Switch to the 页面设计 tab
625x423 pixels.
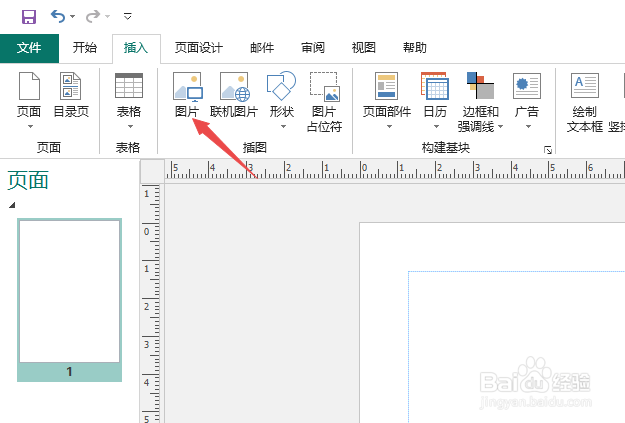click(199, 48)
